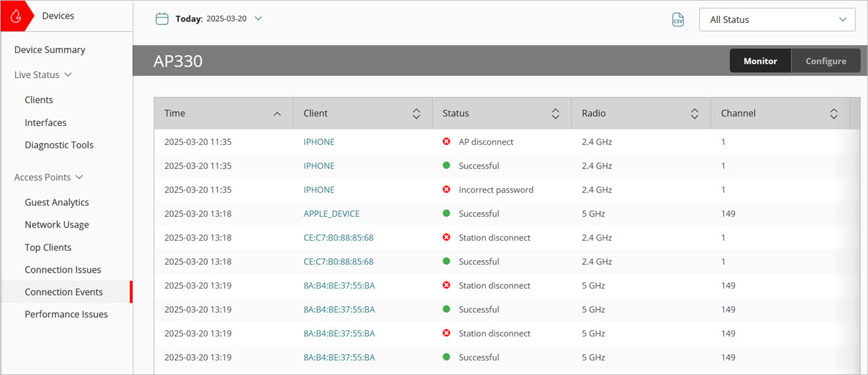868x375 pixels.
Task: Click the 2.4 GHz cell in AP disconnect row
Action: [x=597, y=142]
